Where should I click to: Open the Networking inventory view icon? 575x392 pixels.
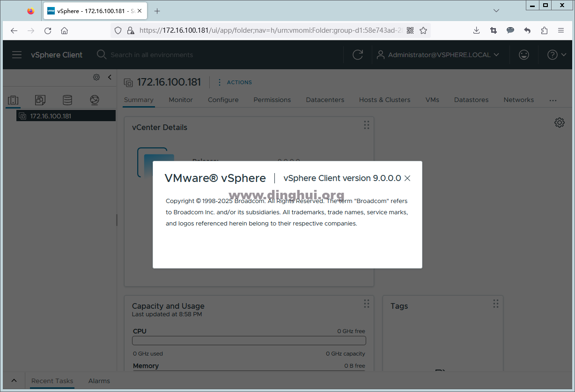95,100
